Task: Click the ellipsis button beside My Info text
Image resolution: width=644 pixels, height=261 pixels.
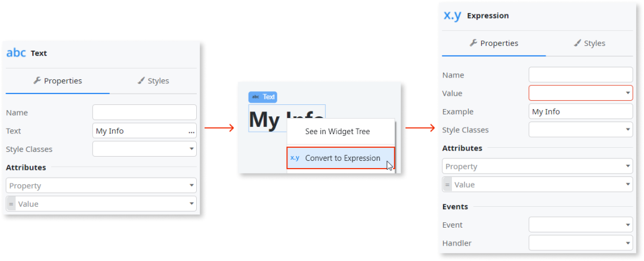Action: [x=191, y=131]
